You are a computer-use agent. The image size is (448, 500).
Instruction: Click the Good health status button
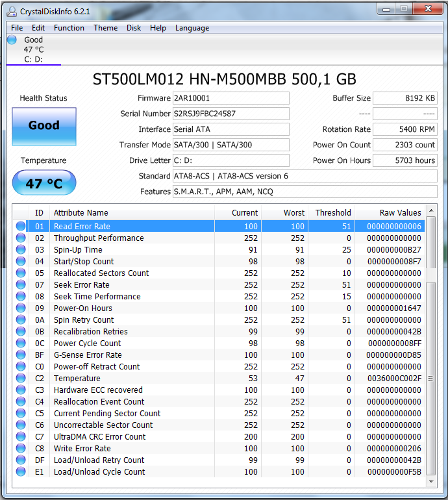click(44, 126)
